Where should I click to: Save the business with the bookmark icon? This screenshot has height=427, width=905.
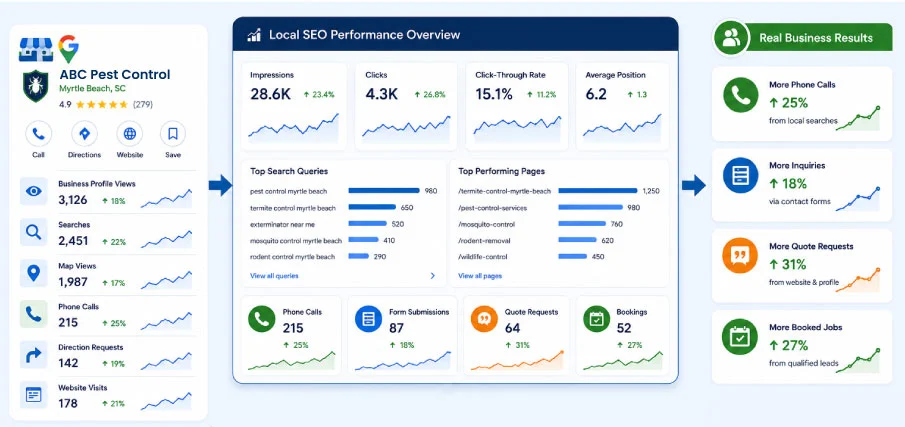[173, 134]
